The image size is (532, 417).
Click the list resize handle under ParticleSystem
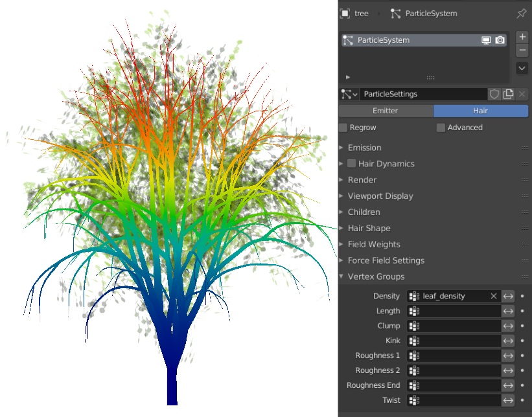[430, 78]
